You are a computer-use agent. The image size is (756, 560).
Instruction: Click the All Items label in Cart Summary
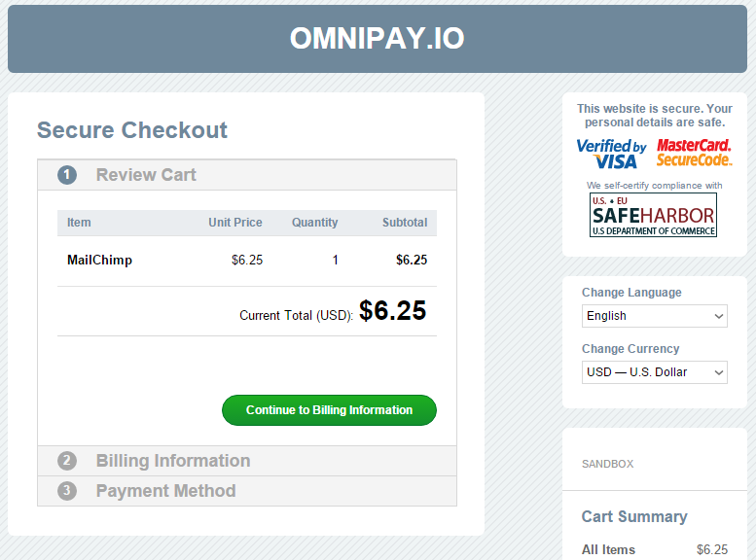point(608,550)
